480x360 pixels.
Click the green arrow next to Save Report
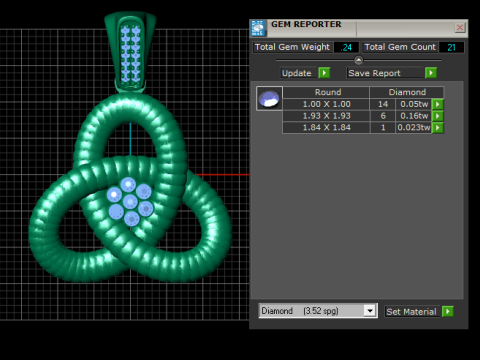(x=431, y=73)
